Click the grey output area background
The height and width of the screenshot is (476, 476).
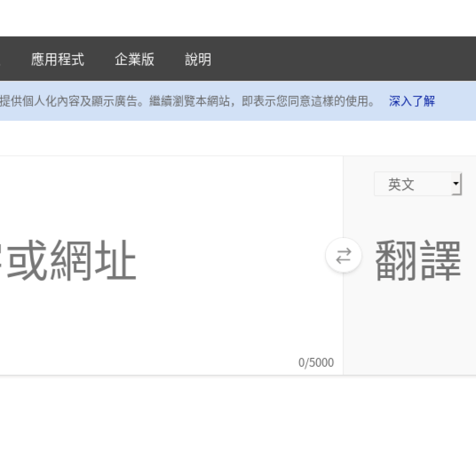(x=409, y=325)
